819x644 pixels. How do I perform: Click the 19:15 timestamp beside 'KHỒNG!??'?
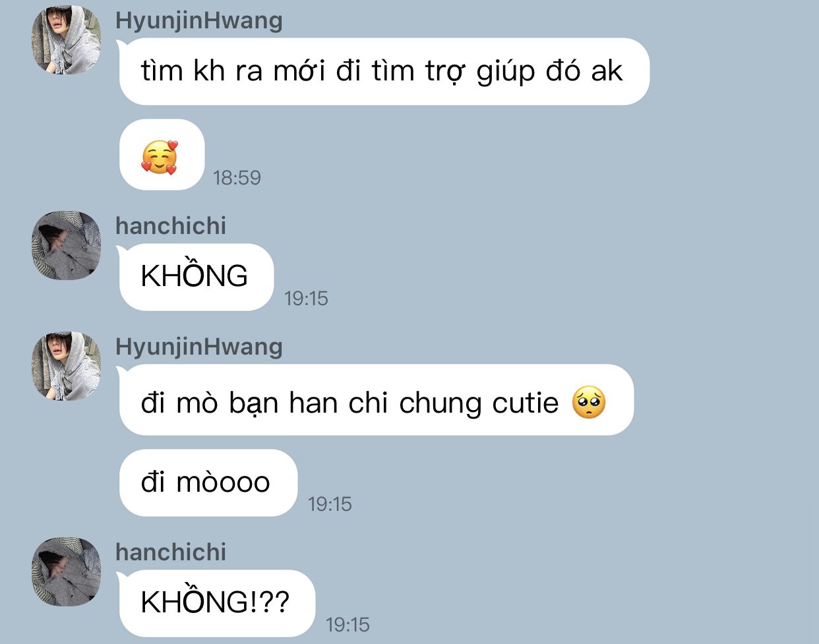[348, 625]
